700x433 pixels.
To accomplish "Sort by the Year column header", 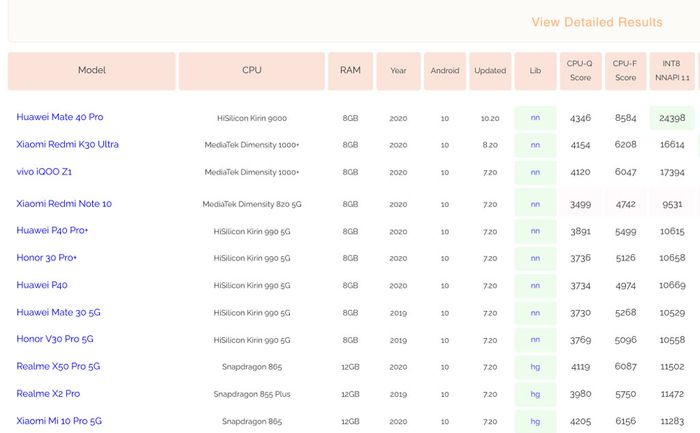I will [x=398, y=71].
